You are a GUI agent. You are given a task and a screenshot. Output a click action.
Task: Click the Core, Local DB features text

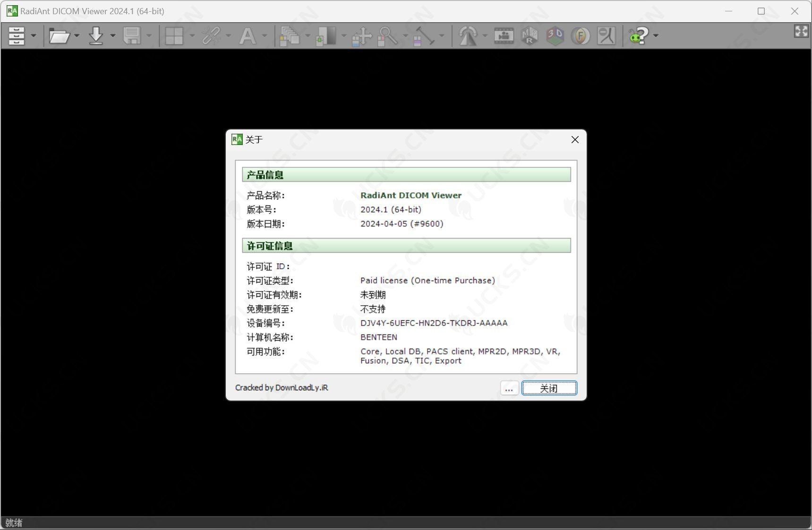460,356
